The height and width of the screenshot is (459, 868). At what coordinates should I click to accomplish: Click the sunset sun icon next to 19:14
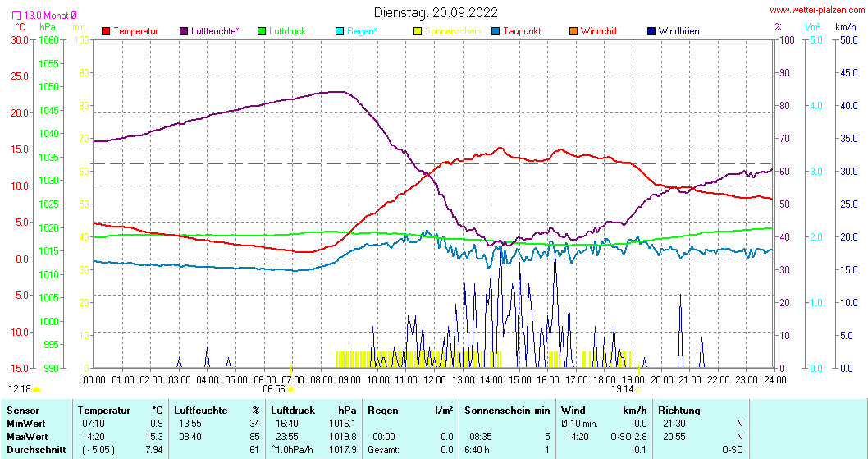[639, 389]
